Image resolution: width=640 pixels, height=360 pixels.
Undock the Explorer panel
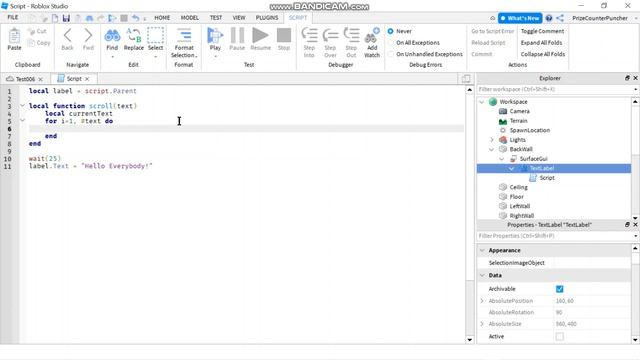coord(627,78)
